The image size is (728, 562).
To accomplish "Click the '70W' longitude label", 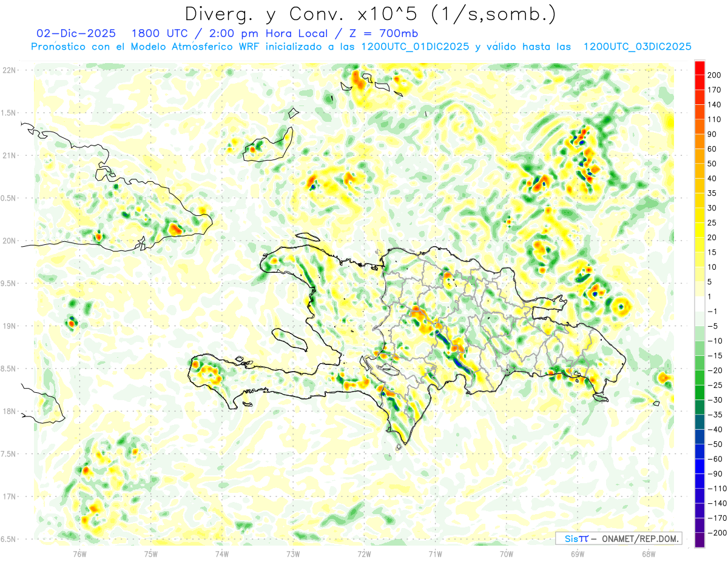I will 506,554.
